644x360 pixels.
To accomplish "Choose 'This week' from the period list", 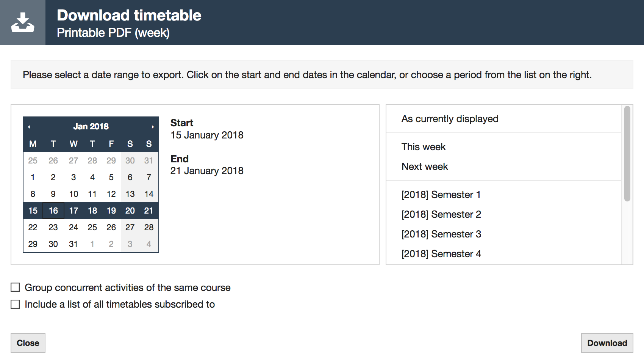I will pyautogui.click(x=424, y=147).
